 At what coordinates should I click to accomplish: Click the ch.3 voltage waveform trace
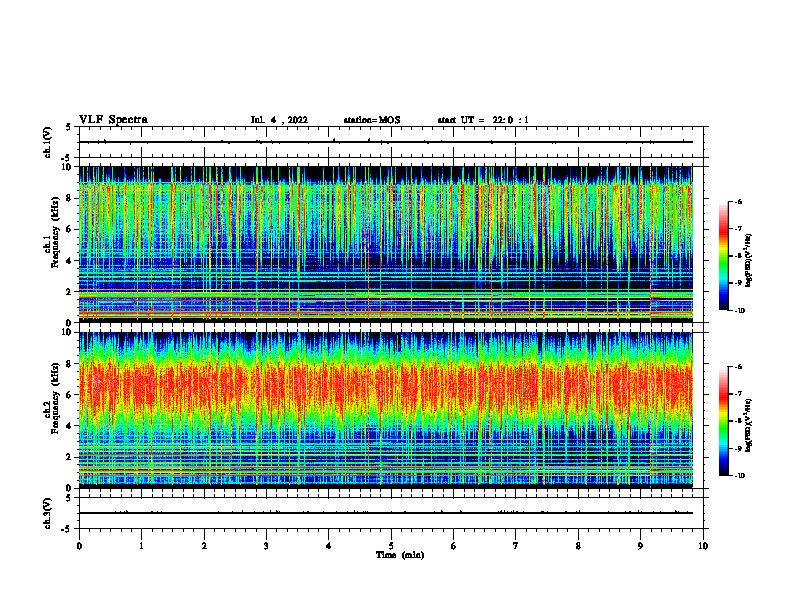386,513
